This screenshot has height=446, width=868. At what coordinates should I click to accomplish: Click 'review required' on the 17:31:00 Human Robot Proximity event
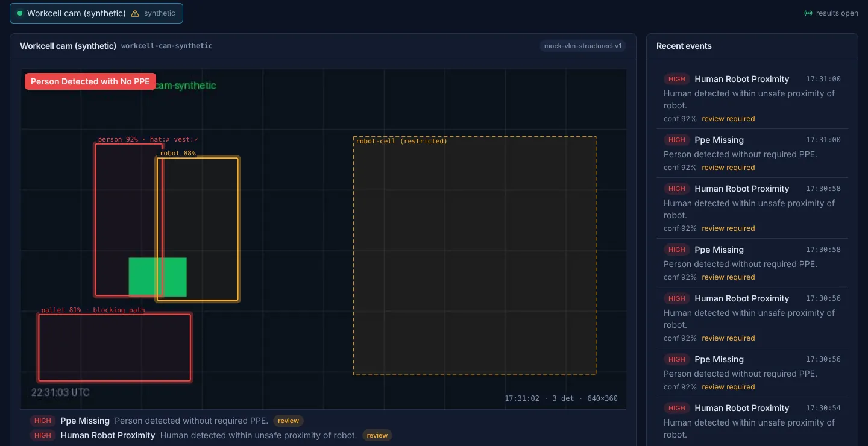[x=728, y=119]
